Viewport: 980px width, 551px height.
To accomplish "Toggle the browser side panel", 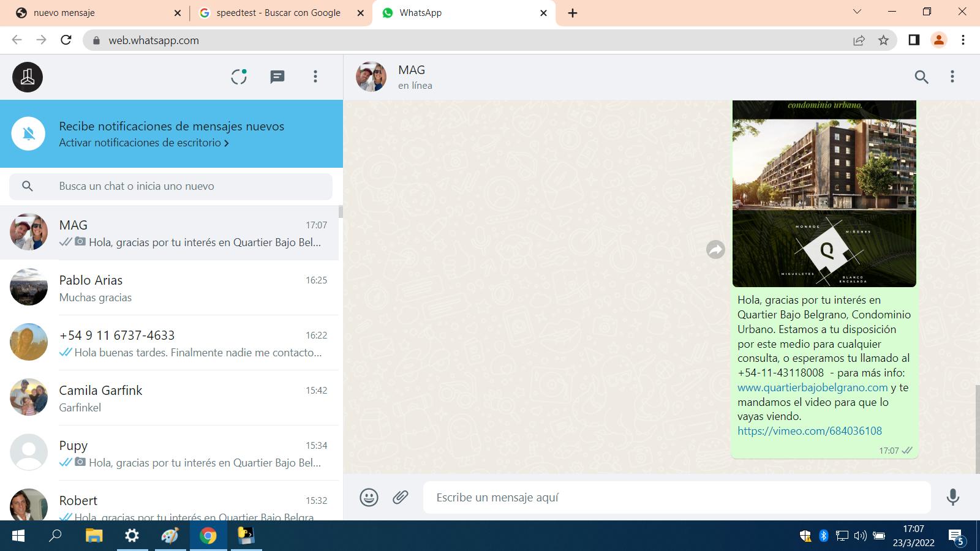I will (x=914, y=40).
